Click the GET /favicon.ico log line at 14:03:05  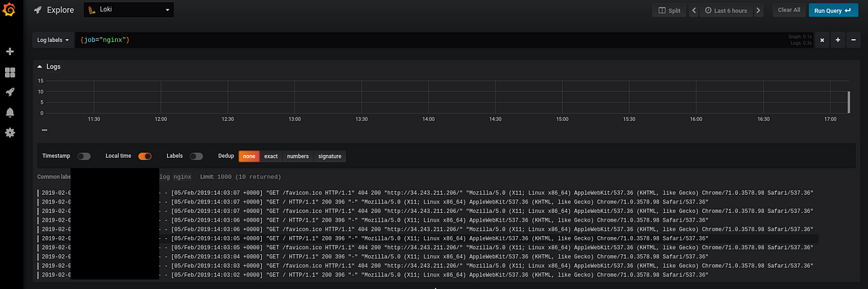coord(427,247)
